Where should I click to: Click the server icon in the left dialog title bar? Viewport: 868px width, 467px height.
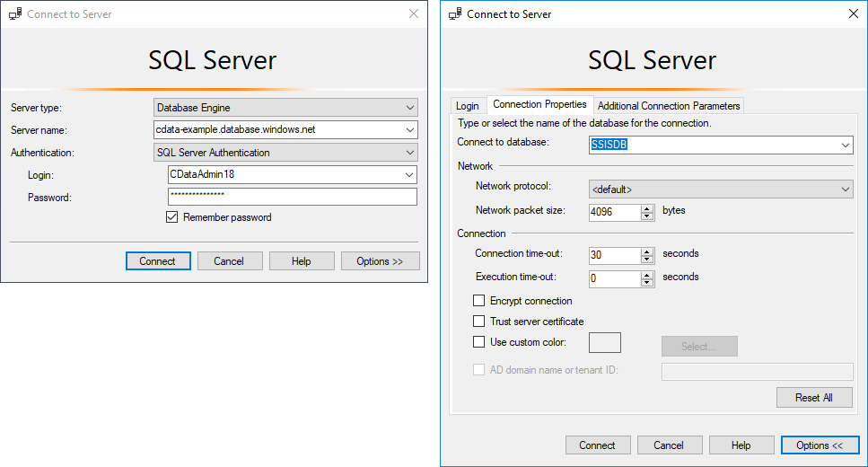[15, 14]
